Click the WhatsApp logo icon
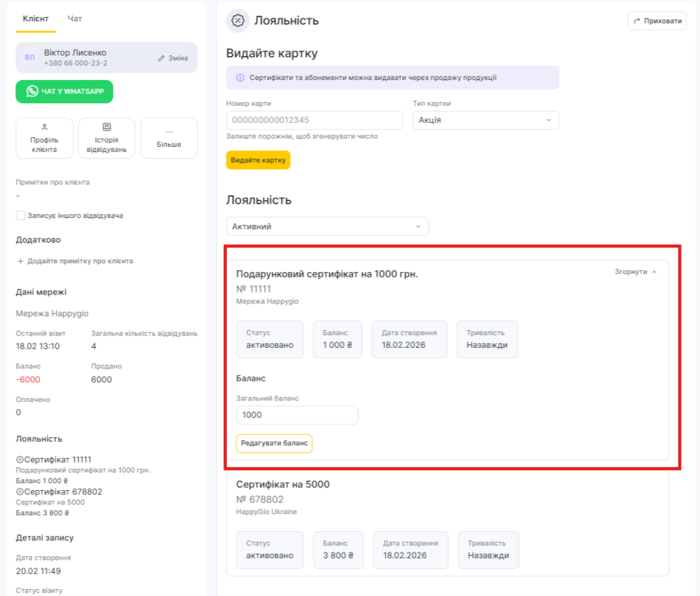 tap(32, 92)
